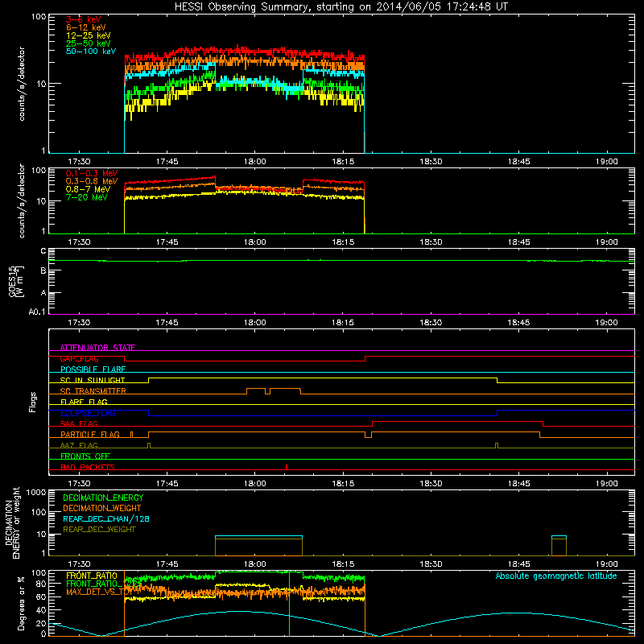This screenshot has height=644, width=644.
Task: Click the 18:00 tick under the keV panel
Action: point(254,162)
